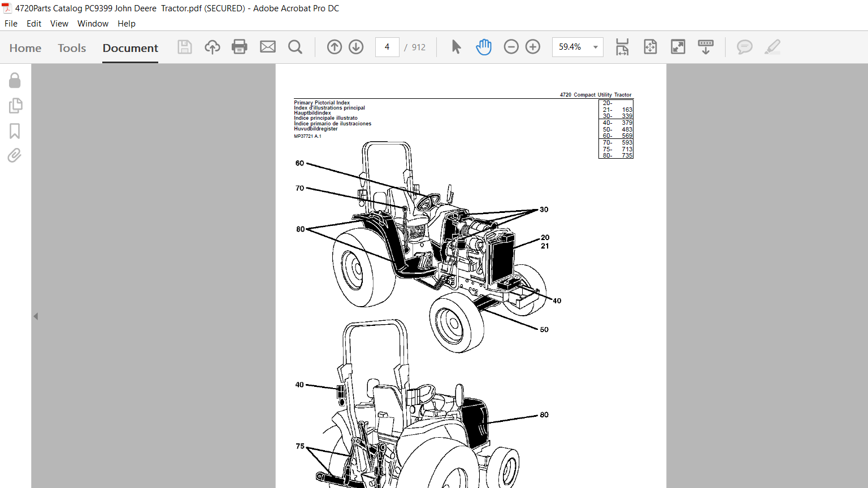The width and height of the screenshot is (868, 488).
Task: Activate the Hand pan tool
Action: (x=484, y=47)
